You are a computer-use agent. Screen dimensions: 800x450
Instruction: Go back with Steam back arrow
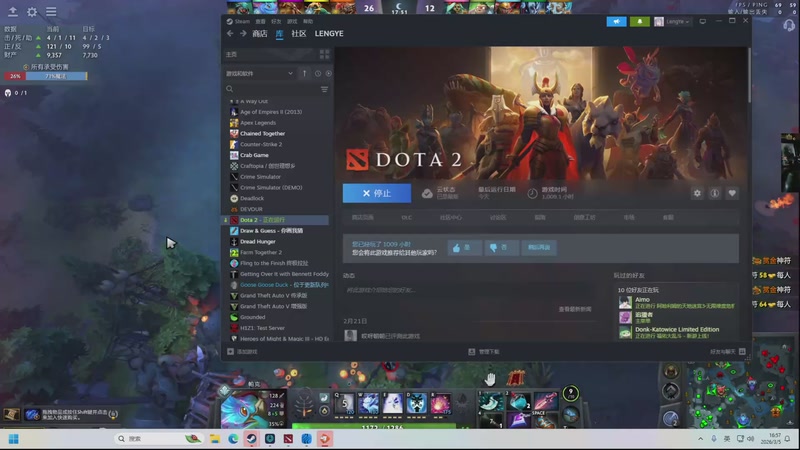pos(230,33)
